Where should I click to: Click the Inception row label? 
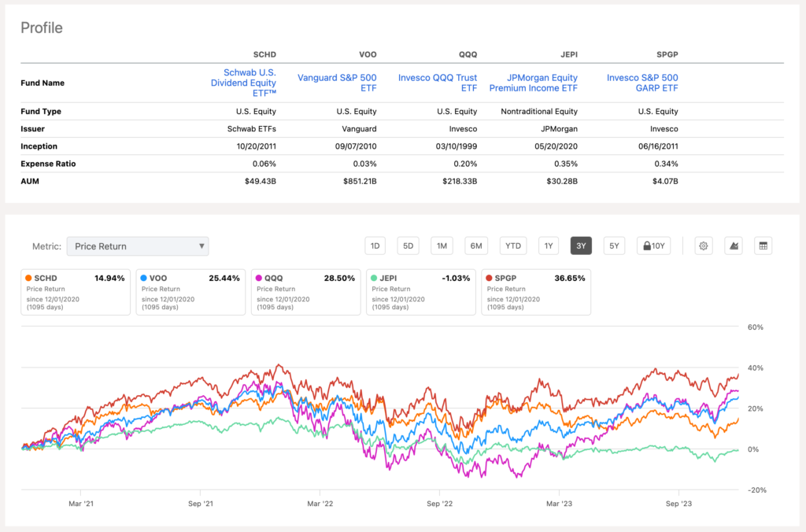[39, 146]
